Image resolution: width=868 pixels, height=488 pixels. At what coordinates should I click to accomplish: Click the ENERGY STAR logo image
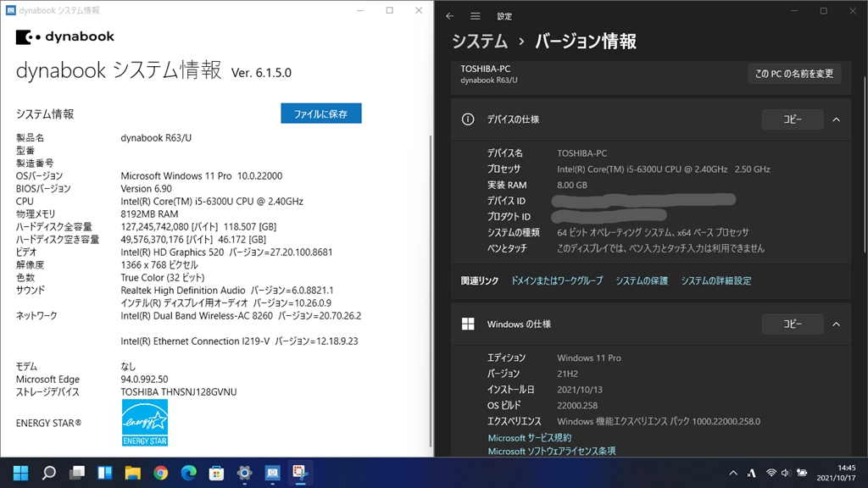pos(144,423)
